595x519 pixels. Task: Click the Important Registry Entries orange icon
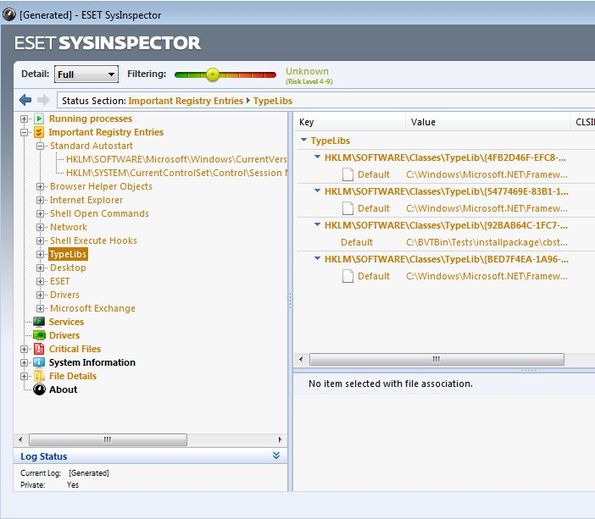(39, 132)
